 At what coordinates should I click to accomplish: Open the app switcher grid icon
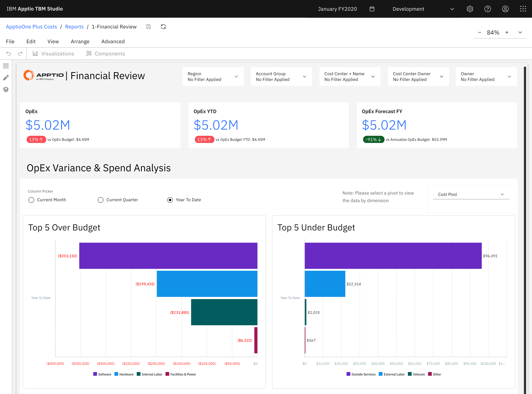click(523, 9)
